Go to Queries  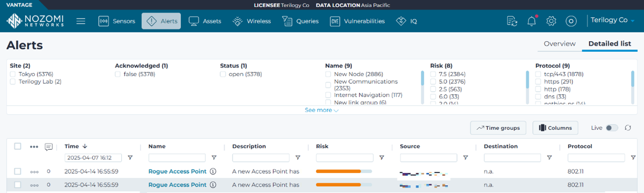pos(301,21)
